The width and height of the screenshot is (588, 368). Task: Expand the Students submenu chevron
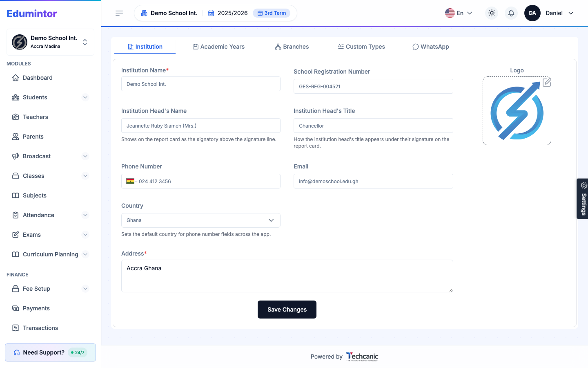[x=85, y=97]
